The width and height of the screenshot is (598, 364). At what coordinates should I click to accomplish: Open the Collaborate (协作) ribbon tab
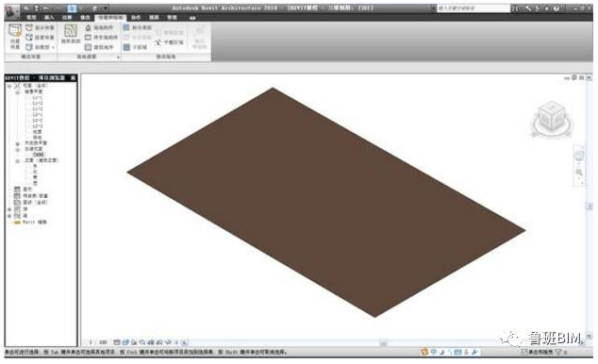[136, 17]
